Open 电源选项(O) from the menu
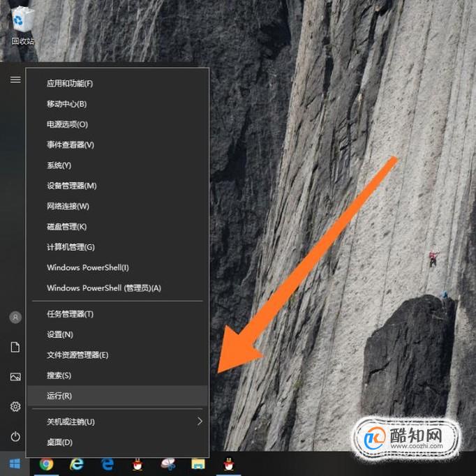 [x=118, y=124]
